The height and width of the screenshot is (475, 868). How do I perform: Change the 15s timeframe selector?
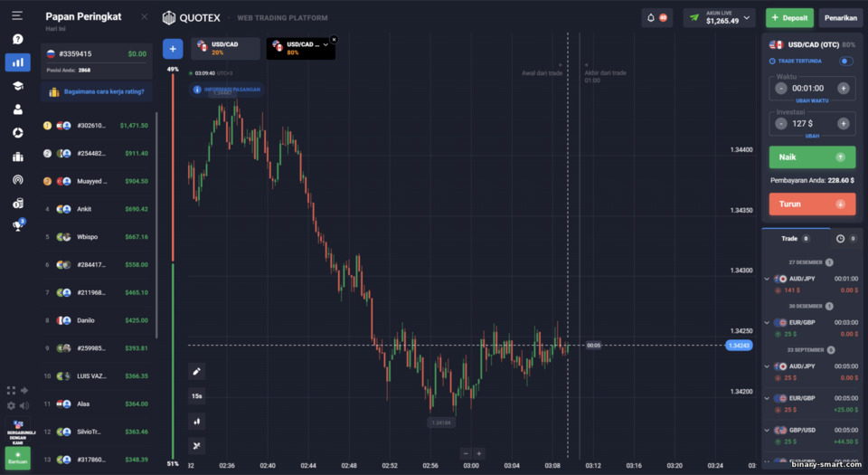(x=196, y=396)
